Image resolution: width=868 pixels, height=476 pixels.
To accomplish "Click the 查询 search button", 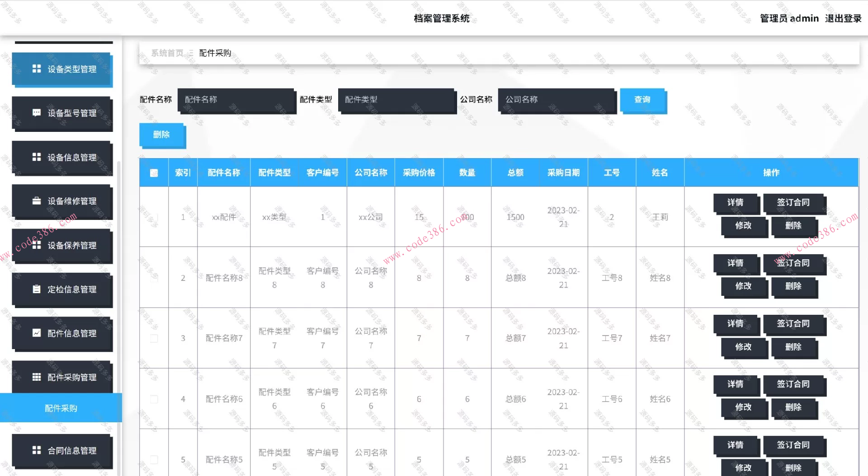I will (642, 100).
